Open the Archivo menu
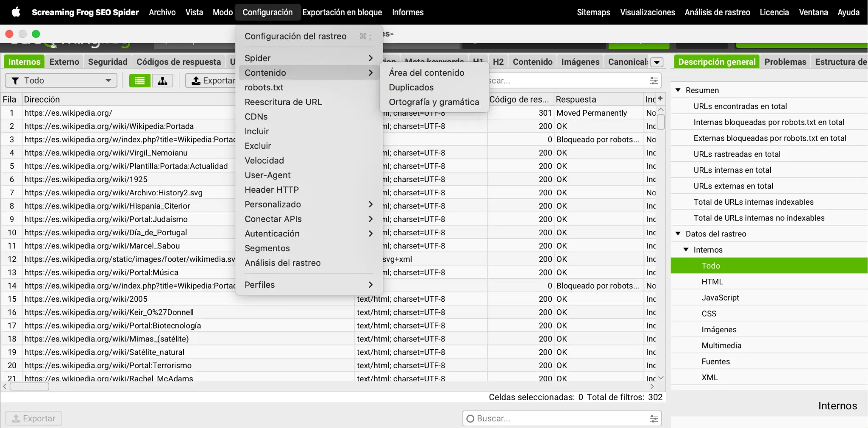This screenshot has height=428, width=868. pos(162,12)
